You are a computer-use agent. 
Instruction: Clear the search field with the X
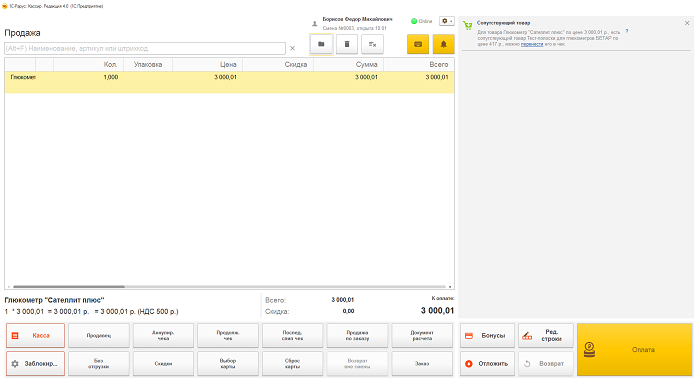[292, 48]
